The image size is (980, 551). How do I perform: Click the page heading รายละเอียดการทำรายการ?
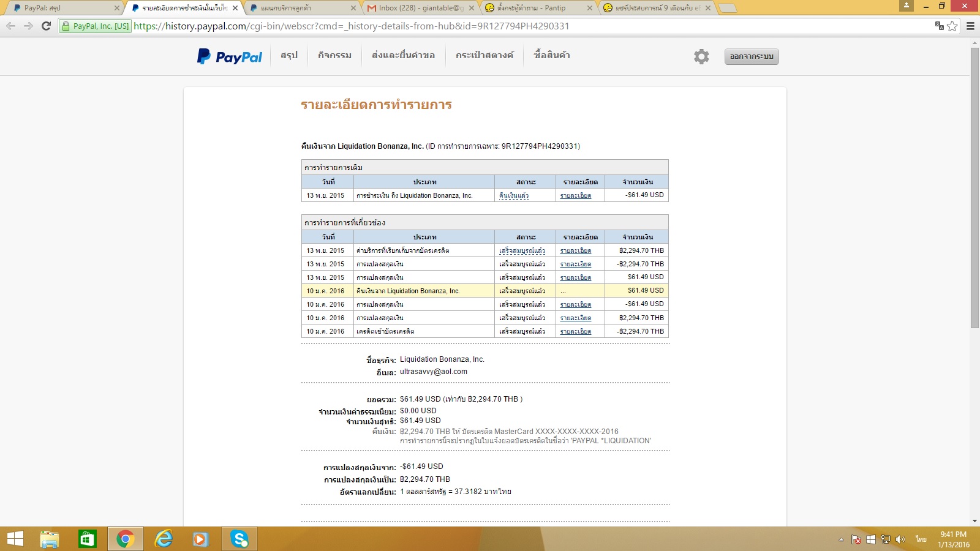[x=376, y=105]
